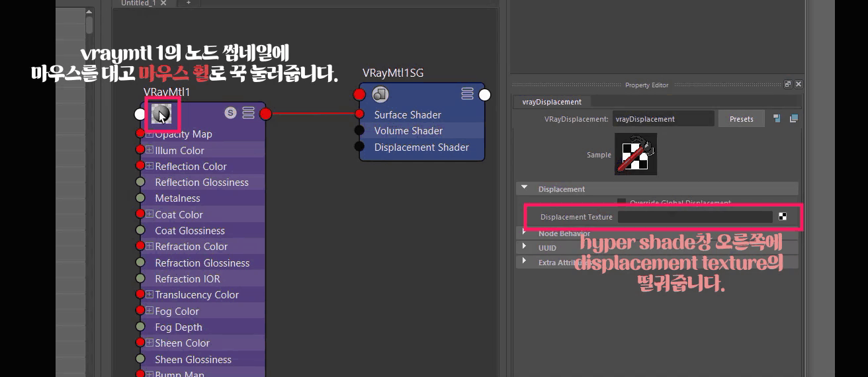
Task: Open the Presets button
Action: click(742, 119)
